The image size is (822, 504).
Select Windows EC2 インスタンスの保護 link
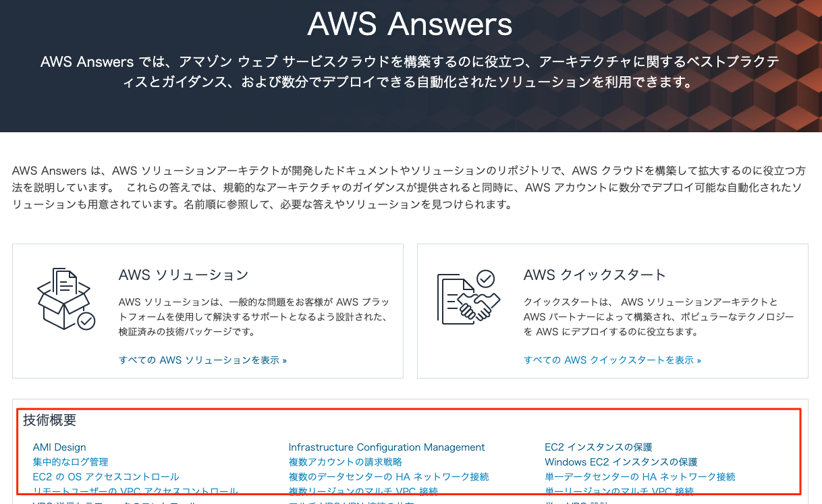[x=622, y=461]
